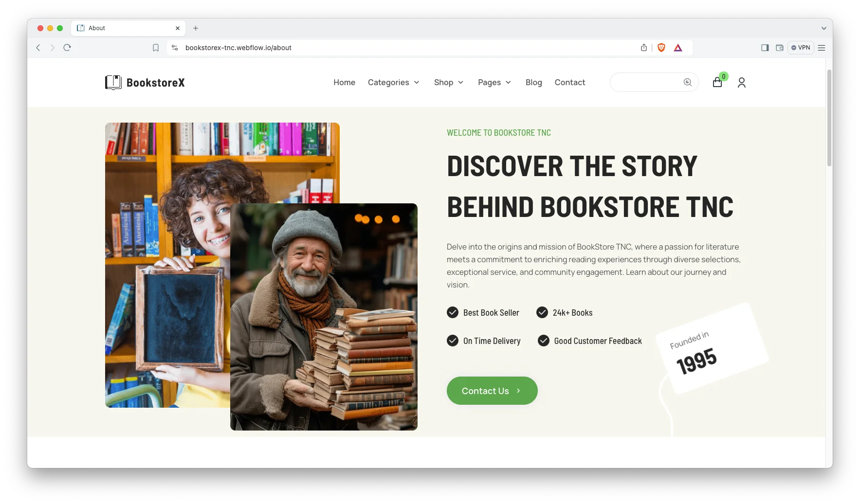Click inside the site search field

tap(645, 82)
